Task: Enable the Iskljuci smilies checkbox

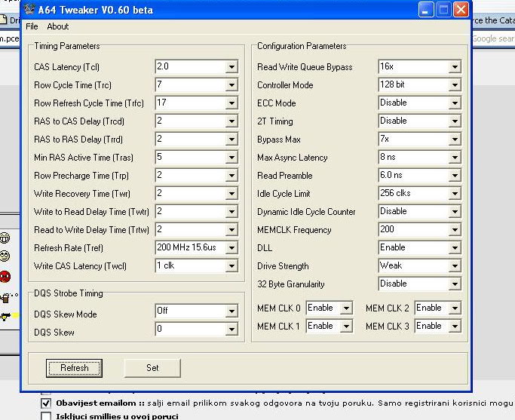Action: click(46, 415)
